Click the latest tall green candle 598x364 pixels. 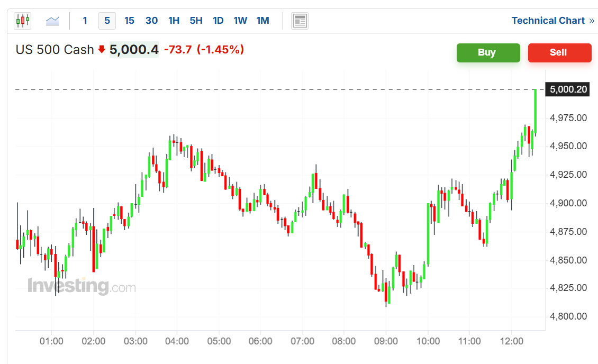[x=536, y=111]
